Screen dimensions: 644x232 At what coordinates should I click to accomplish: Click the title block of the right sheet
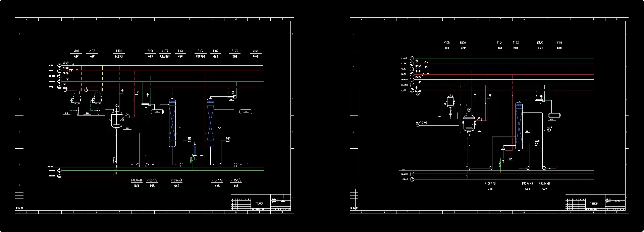(595, 202)
